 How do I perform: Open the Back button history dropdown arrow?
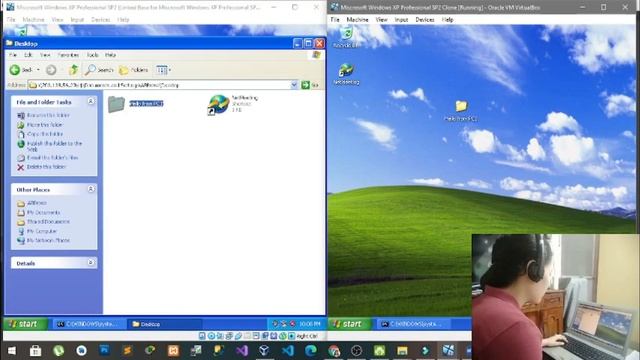tap(38, 70)
